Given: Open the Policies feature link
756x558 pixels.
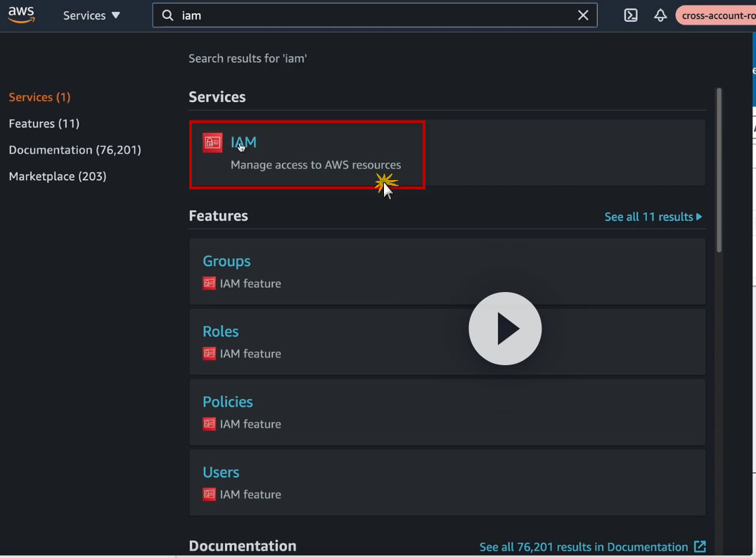Looking at the screenshot, I should click(228, 402).
